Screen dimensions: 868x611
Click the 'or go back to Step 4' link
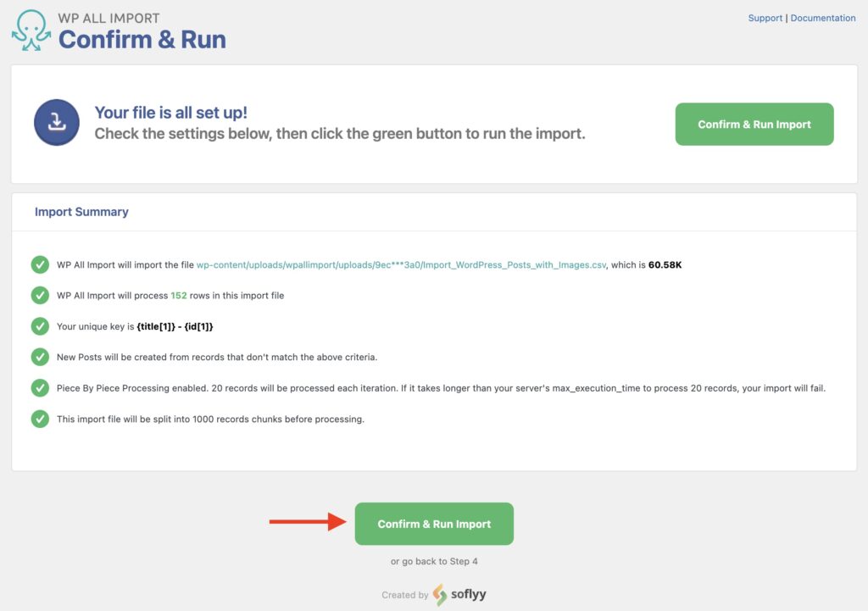pos(434,560)
